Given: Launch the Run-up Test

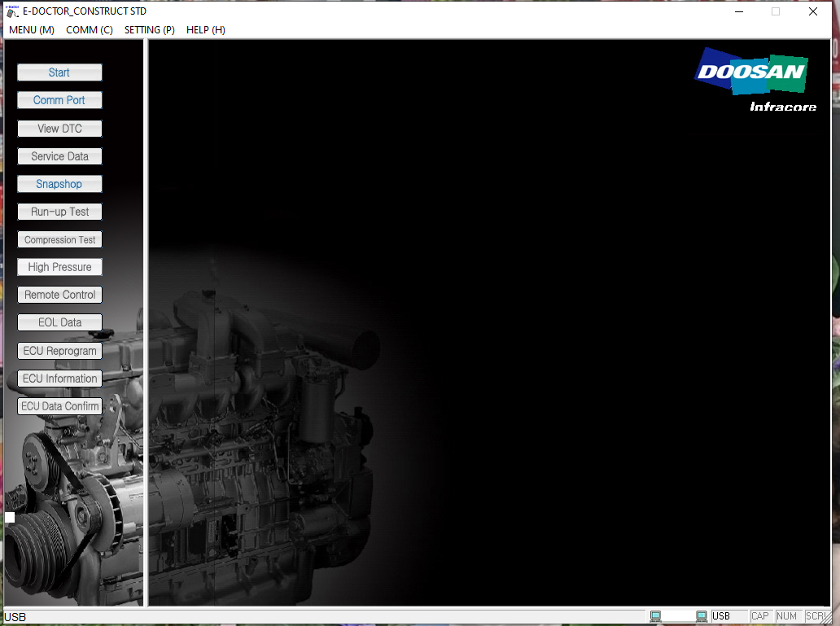Looking at the screenshot, I should click(x=59, y=212).
